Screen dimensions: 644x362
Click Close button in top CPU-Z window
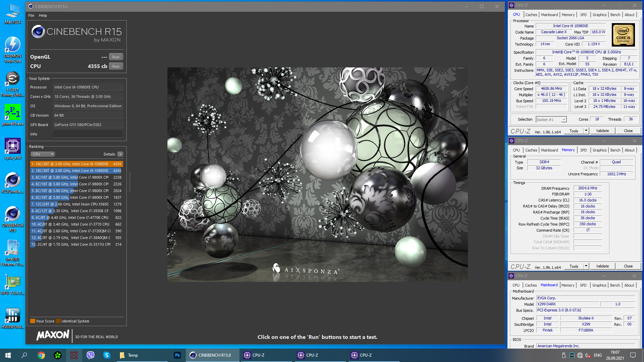coord(628,131)
